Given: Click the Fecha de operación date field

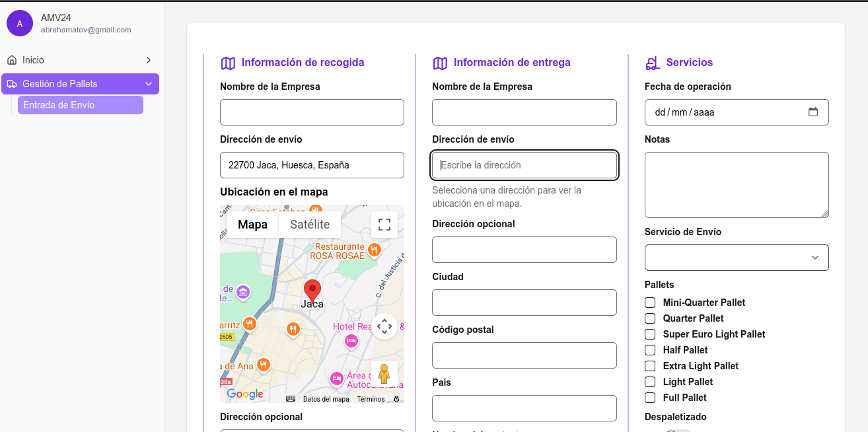Looking at the screenshot, I should click(737, 112).
